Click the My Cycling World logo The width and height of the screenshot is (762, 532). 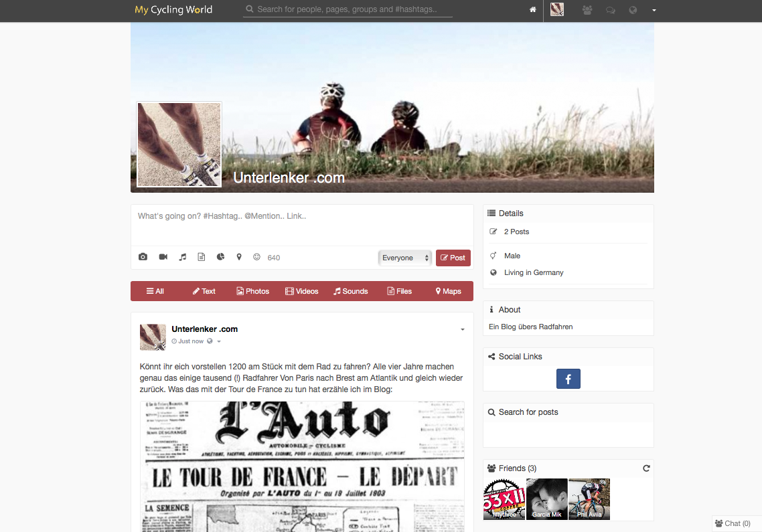[x=173, y=10]
